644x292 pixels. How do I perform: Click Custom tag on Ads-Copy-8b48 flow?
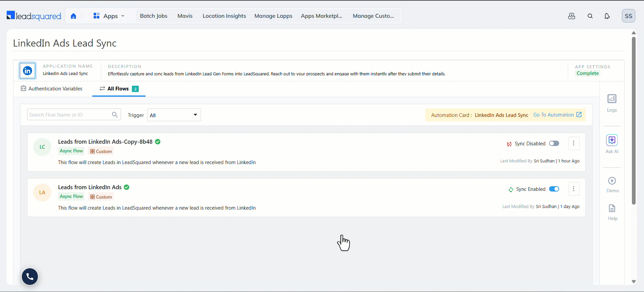(101, 151)
